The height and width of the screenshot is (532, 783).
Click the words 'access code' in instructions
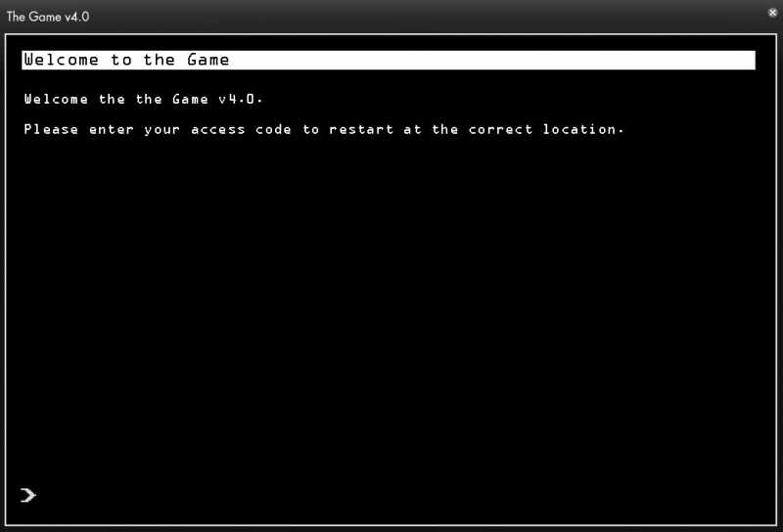point(241,129)
